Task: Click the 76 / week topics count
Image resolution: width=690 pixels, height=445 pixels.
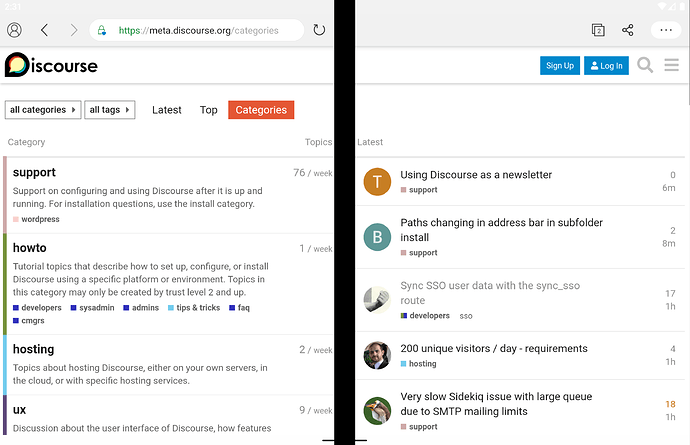Action: pyautogui.click(x=313, y=173)
